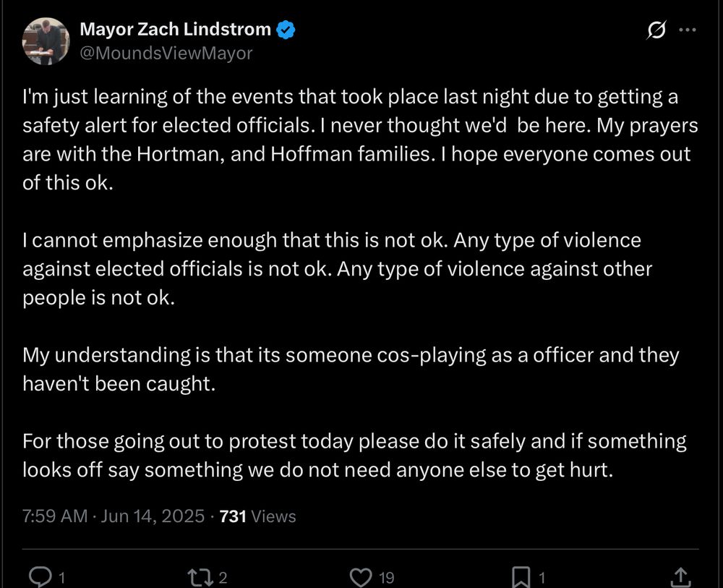Image resolution: width=723 pixels, height=588 pixels.
Task: Click the share upload arrow icon
Action: click(680, 575)
